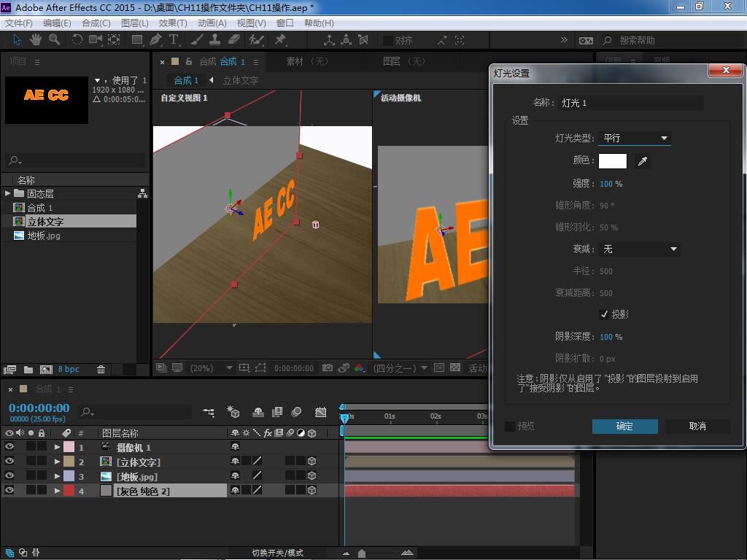Expand 灰色 纯色 2 layer properties
This screenshot has width=747, height=560.
click(x=57, y=490)
